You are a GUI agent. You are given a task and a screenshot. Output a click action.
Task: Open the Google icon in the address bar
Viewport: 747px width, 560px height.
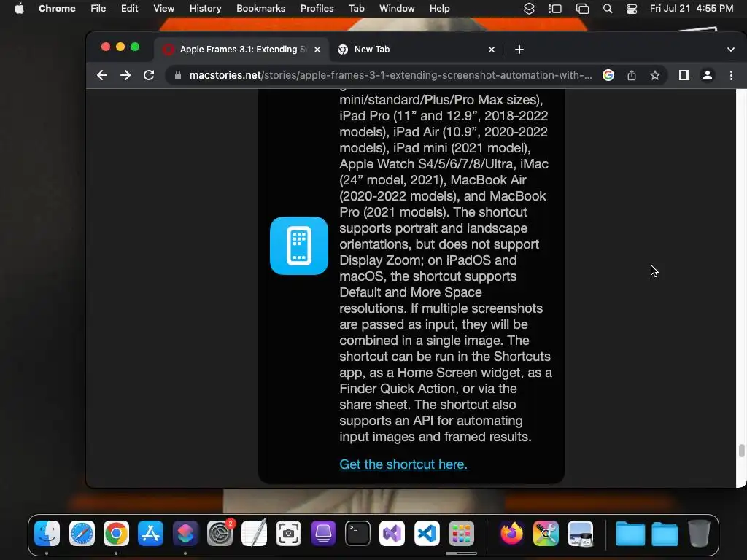pos(608,75)
